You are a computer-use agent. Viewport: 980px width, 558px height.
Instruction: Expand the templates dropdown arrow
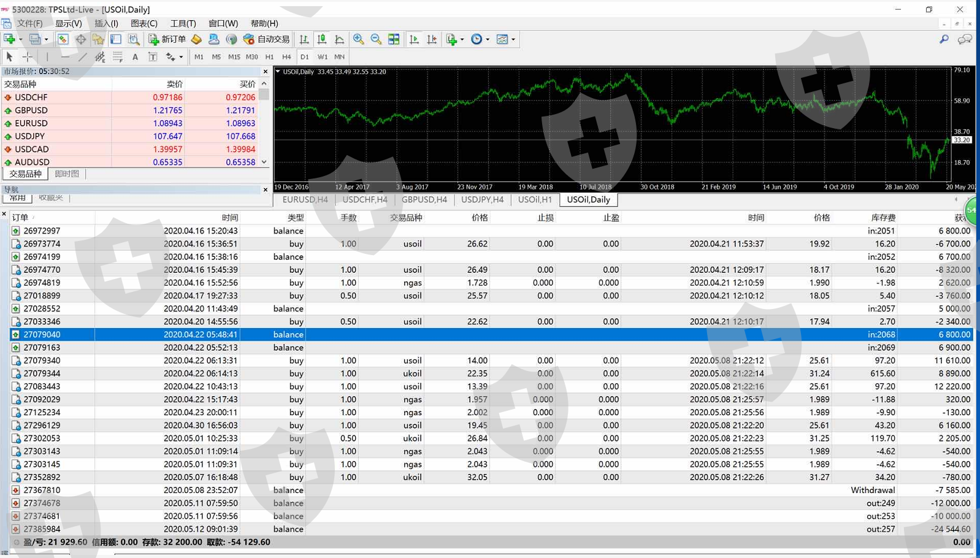513,39
